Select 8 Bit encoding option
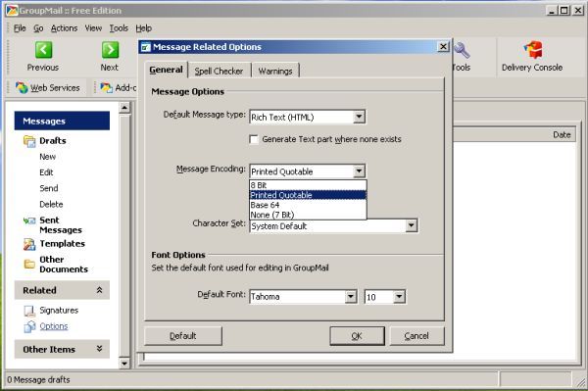The width and height of the screenshot is (588, 391). tap(308, 185)
